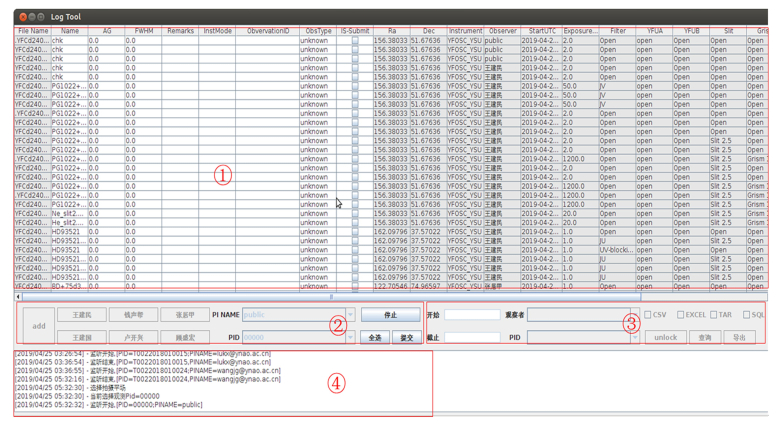Tick the EXCEL checkbox

pos(680,315)
